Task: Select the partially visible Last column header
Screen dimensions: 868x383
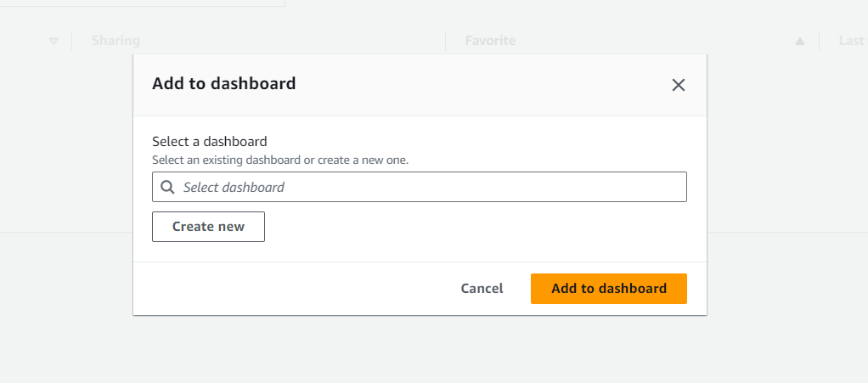Action: coord(851,41)
